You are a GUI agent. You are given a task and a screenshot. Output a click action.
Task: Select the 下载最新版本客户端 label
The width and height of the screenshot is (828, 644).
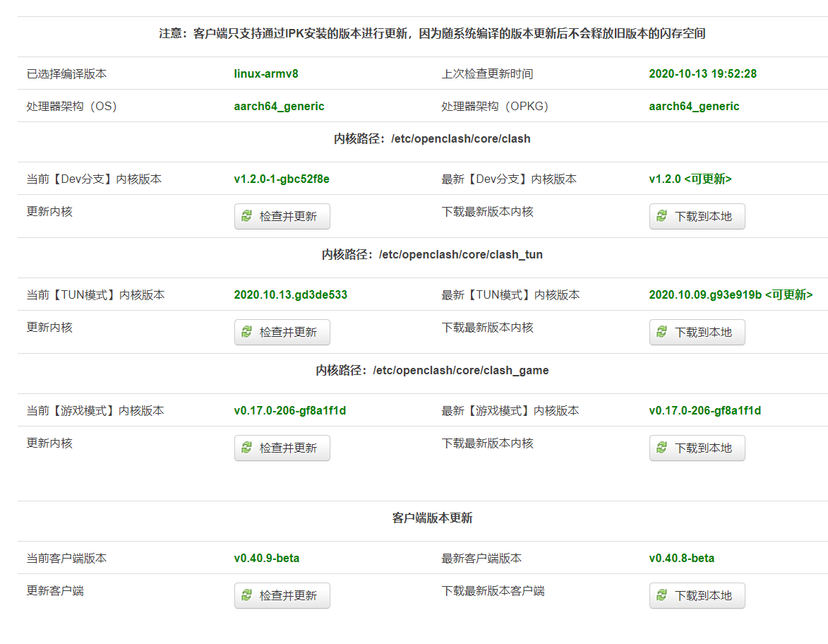coord(493,590)
